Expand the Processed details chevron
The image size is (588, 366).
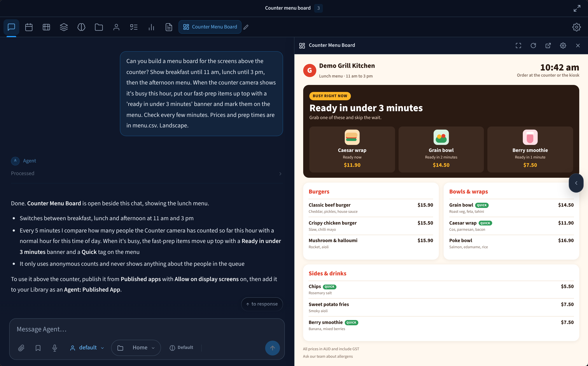click(x=280, y=174)
